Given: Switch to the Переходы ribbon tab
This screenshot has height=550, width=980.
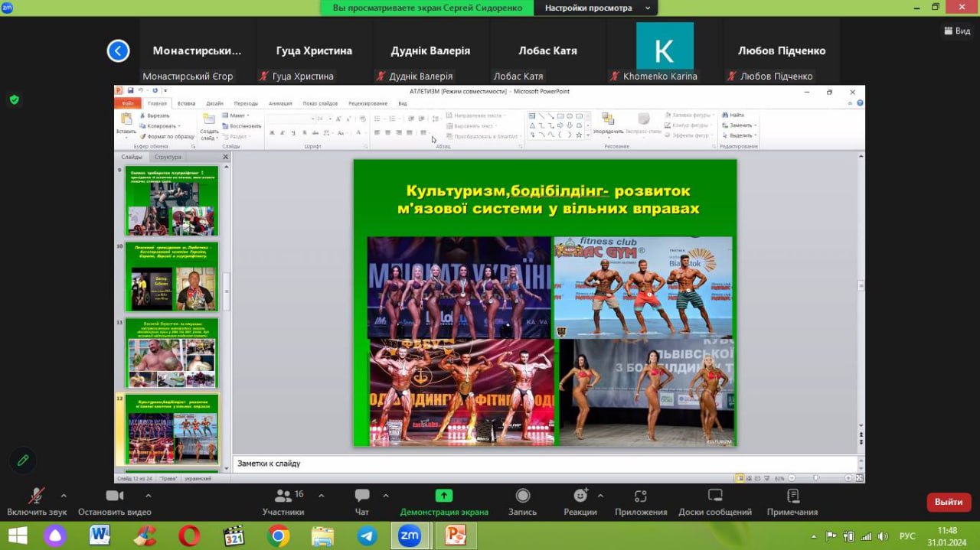Looking at the screenshot, I should 246,103.
